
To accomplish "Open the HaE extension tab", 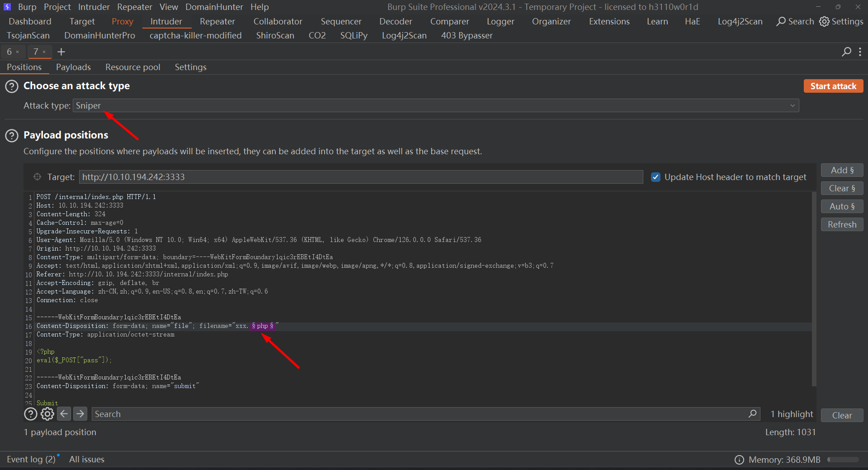I will (x=692, y=21).
